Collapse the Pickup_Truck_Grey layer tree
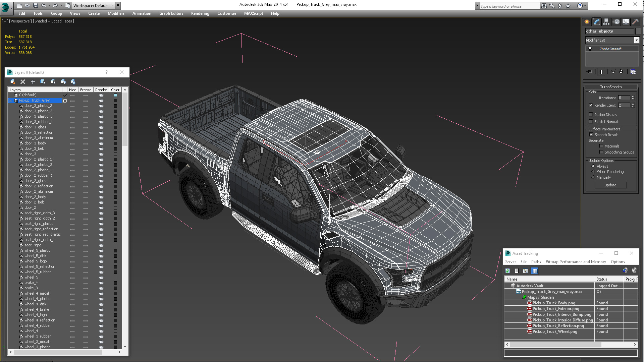This screenshot has height=362, width=644. pos(10,101)
